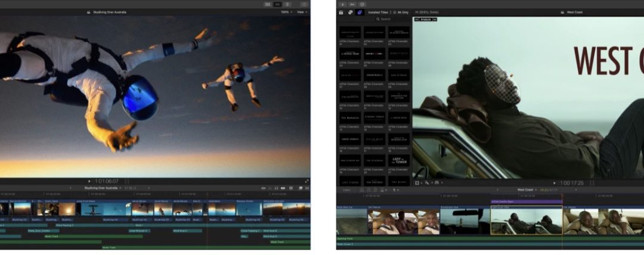Select the yellow-outlined man on car clip
This screenshot has height=255, width=644.
(526, 220)
